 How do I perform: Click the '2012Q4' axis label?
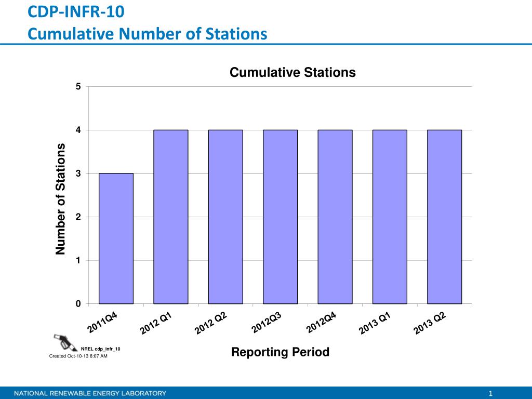pos(321,323)
